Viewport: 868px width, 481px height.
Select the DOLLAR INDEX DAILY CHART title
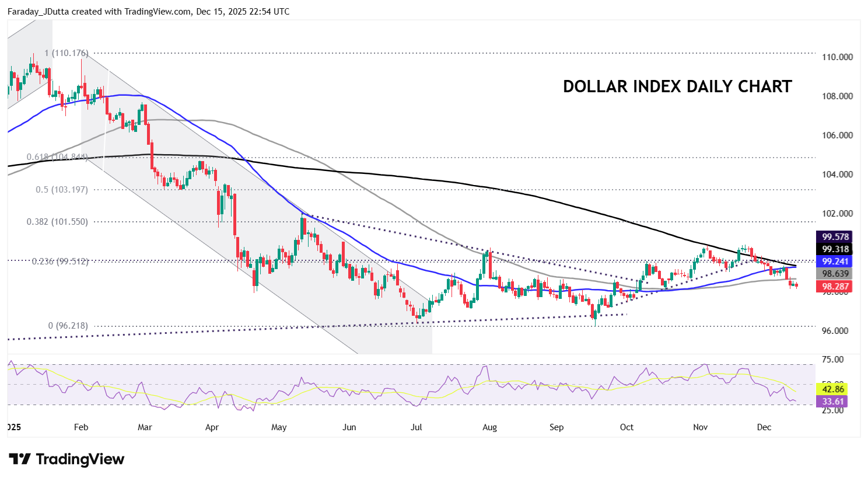677,87
